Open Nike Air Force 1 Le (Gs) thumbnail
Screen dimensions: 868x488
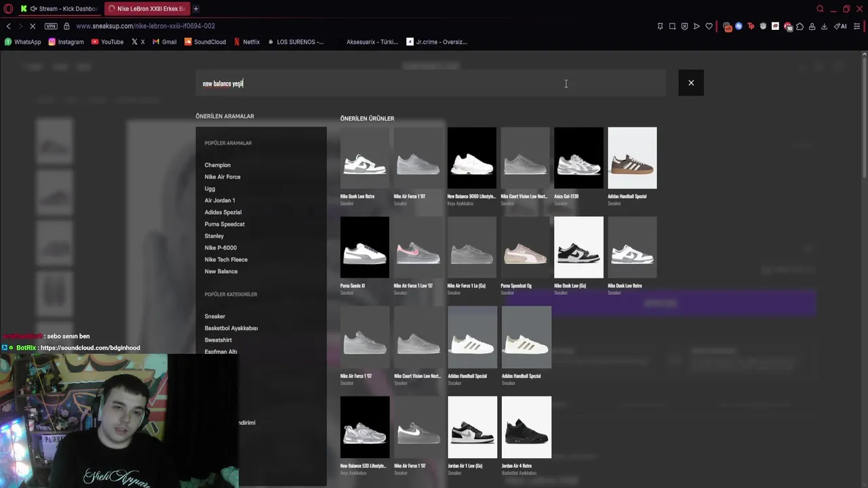[x=472, y=247]
